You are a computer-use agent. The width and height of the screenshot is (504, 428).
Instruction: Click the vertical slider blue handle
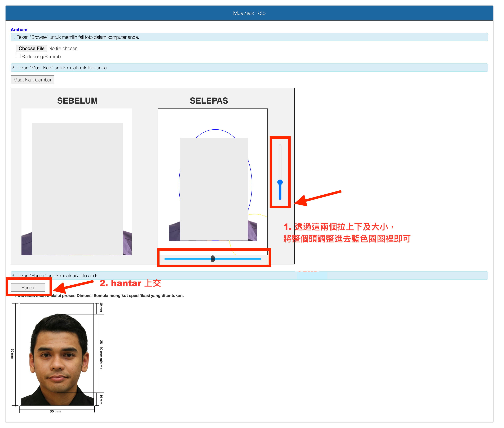[x=280, y=182]
